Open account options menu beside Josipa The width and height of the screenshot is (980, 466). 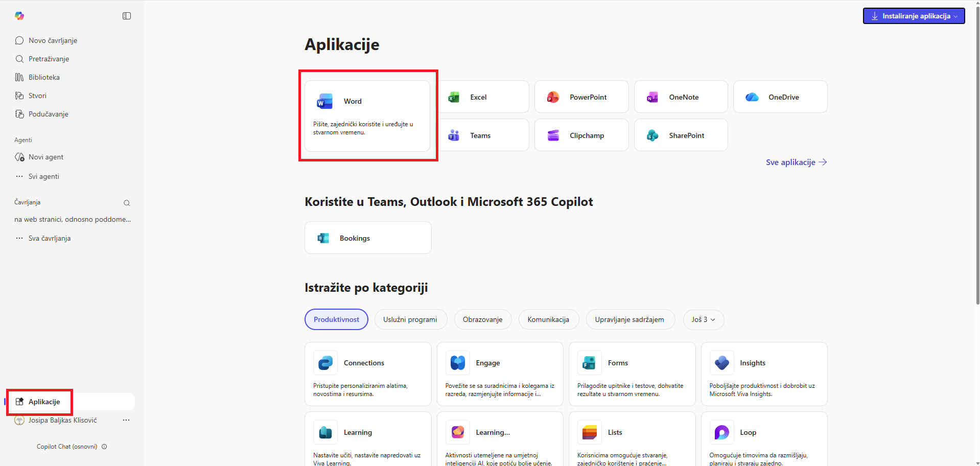126,420
